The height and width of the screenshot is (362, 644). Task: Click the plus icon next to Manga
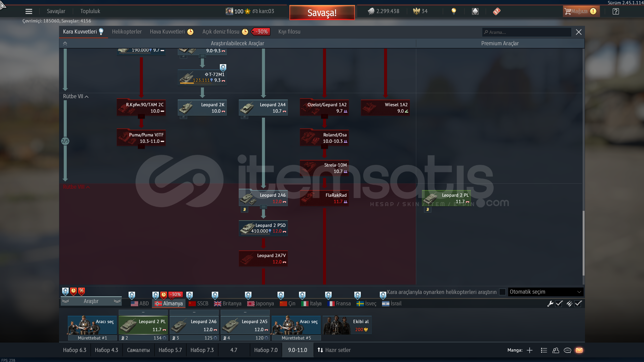(x=530, y=350)
